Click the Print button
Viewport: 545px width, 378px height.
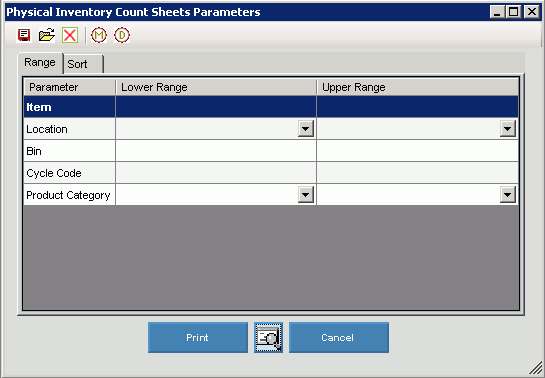click(198, 337)
